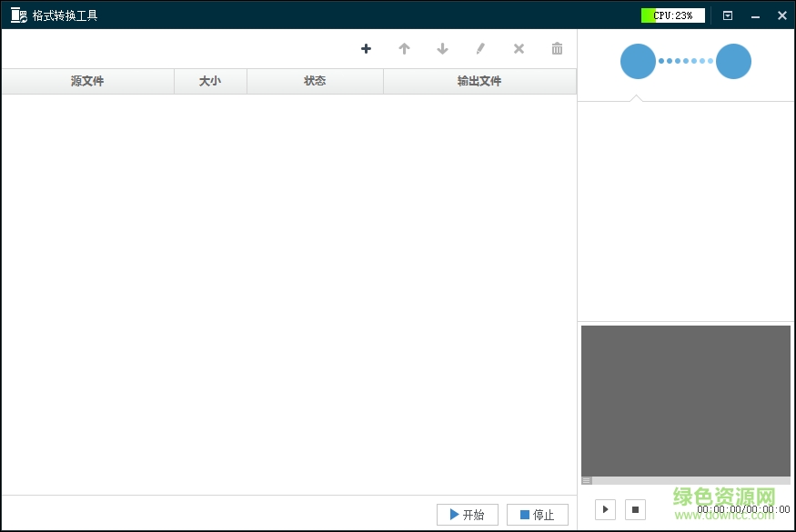Play the preview video
The height and width of the screenshot is (532, 796).
click(604, 509)
